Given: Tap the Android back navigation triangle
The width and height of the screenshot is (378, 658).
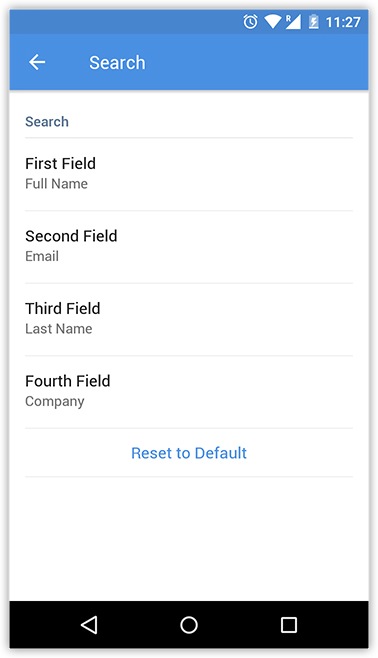Looking at the screenshot, I should click(89, 625).
